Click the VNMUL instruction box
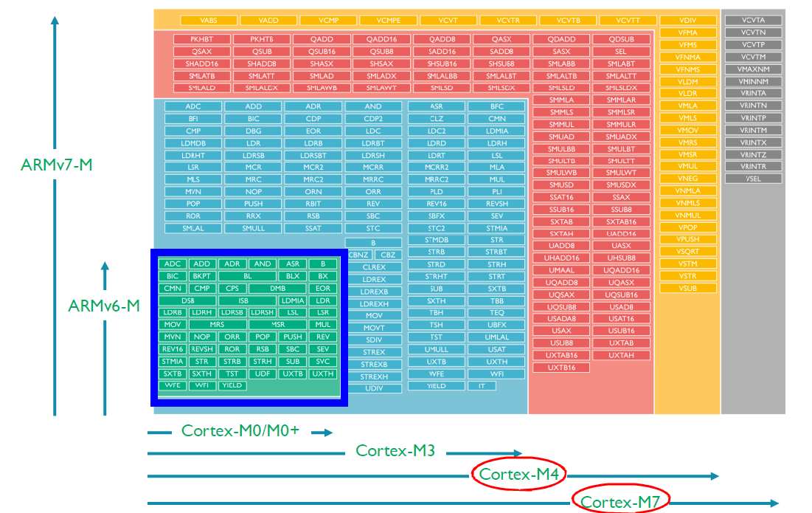The height and width of the screenshot is (513, 812). [x=687, y=215]
